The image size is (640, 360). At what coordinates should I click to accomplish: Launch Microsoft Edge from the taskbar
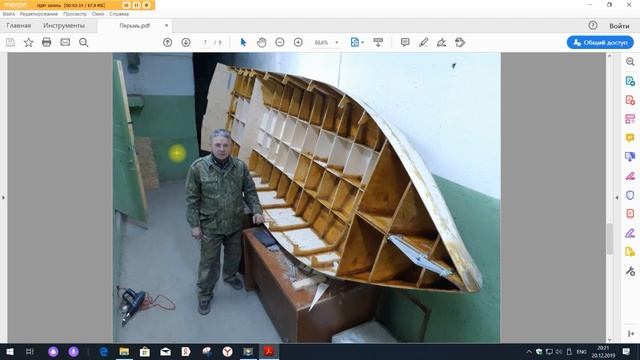pyautogui.click(x=104, y=351)
